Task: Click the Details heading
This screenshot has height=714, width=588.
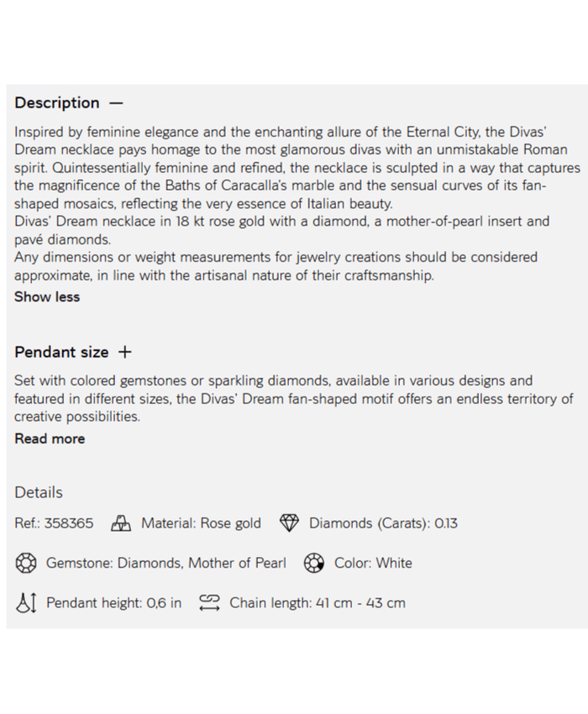Action: point(39,492)
